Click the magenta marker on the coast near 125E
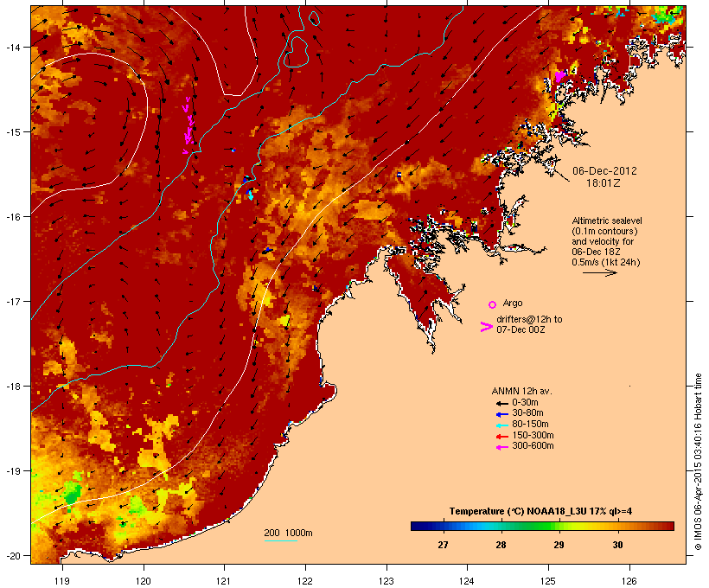This screenshot has width=709, height=588. 560,76
